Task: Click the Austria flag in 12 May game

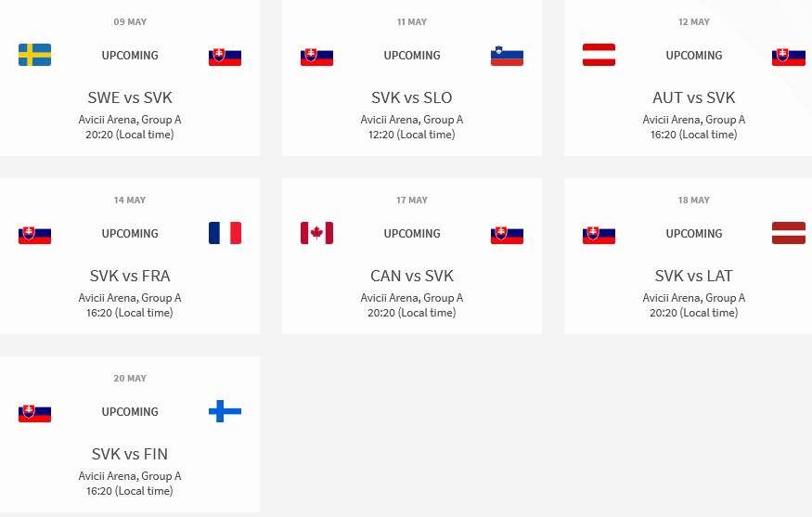Action: pyautogui.click(x=599, y=55)
